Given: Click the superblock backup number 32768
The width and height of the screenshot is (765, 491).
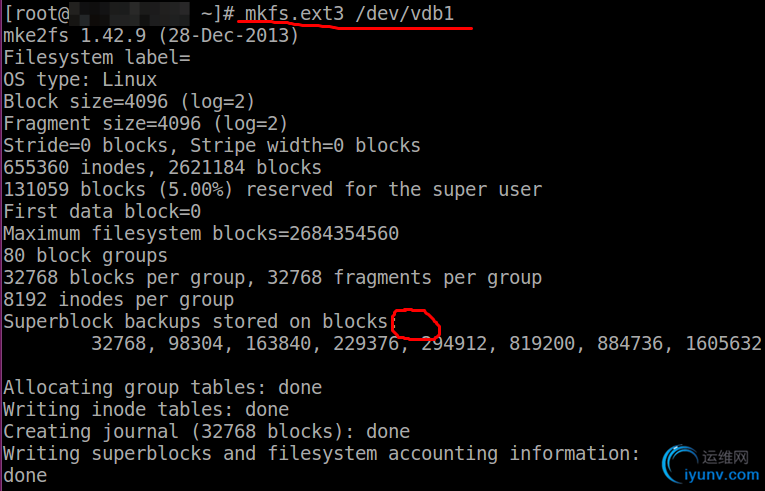Looking at the screenshot, I should point(119,343).
